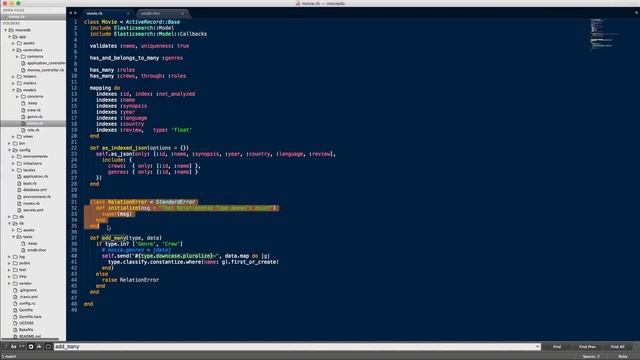Click the file icon beside application_controller.rb
640x360 pixels.
[23, 63]
